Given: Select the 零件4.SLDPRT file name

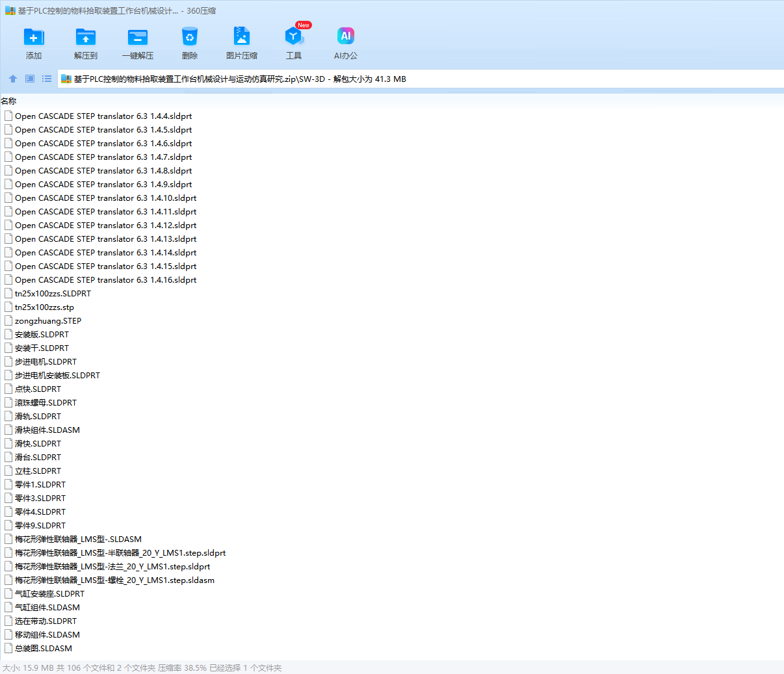Looking at the screenshot, I should coord(40,512).
